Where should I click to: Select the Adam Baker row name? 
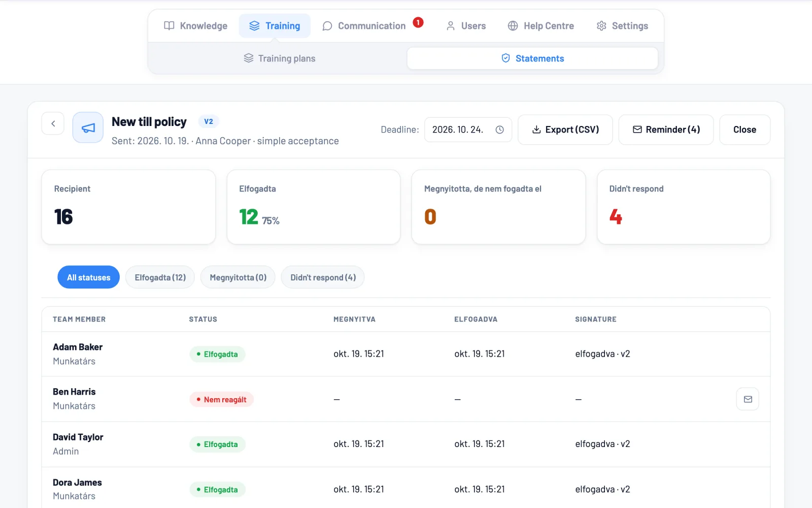click(78, 347)
